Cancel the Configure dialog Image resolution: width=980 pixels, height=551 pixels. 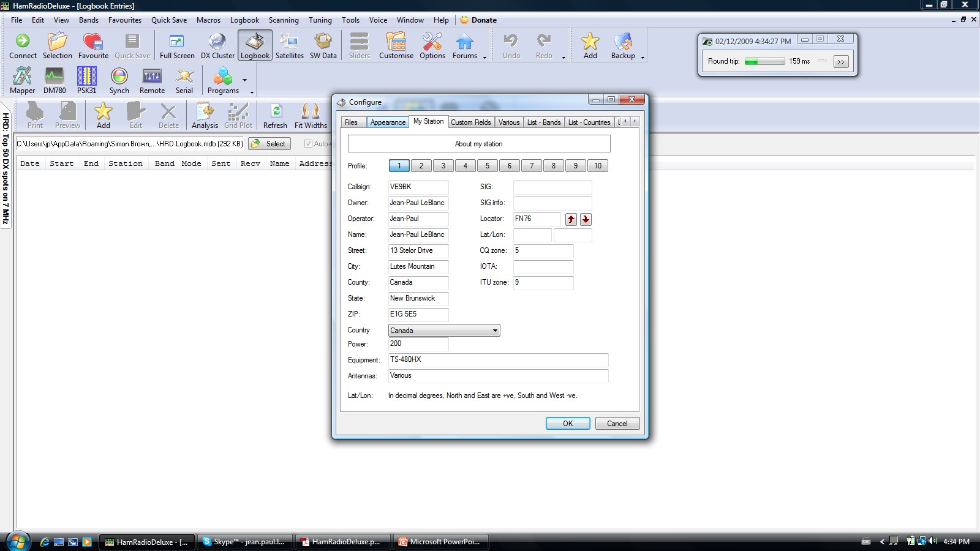pos(617,424)
